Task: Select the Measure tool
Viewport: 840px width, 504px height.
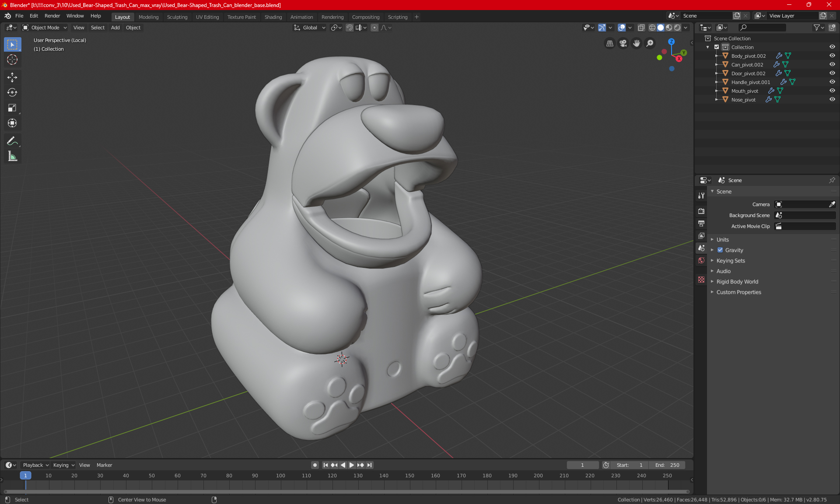Action: (x=12, y=156)
